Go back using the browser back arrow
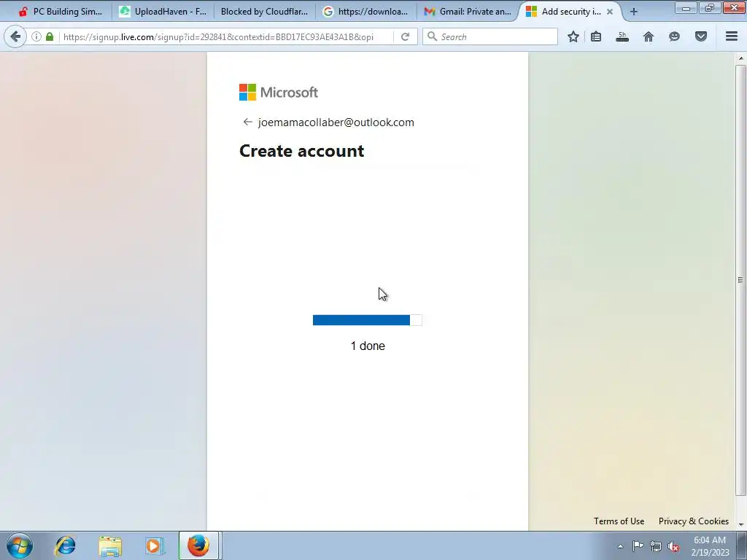The image size is (747, 560). click(x=15, y=36)
